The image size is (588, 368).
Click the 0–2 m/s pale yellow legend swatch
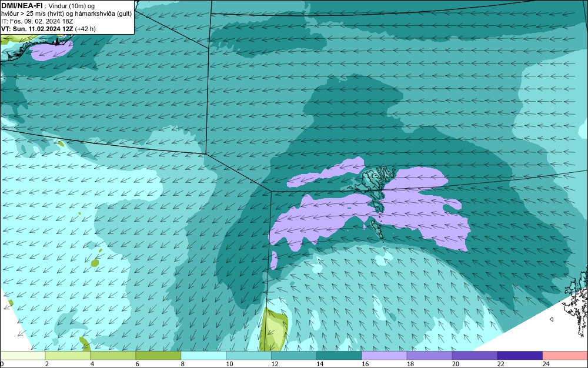tap(23, 356)
